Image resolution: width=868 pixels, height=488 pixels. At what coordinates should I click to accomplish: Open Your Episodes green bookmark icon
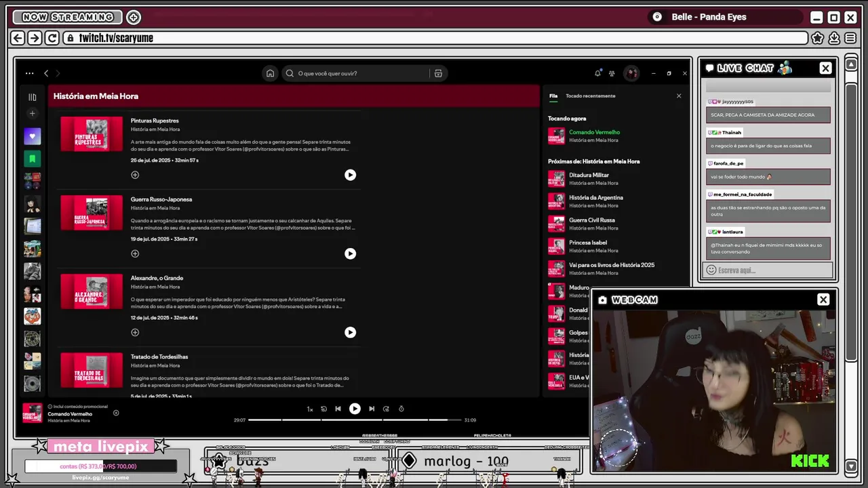tap(32, 159)
